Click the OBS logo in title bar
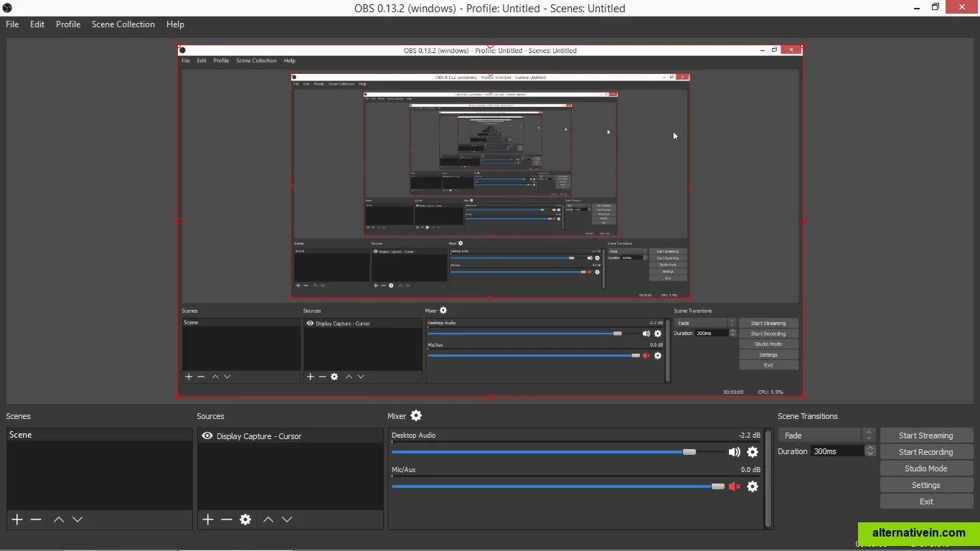This screenshot has height=551, width=980. (7, 8)
